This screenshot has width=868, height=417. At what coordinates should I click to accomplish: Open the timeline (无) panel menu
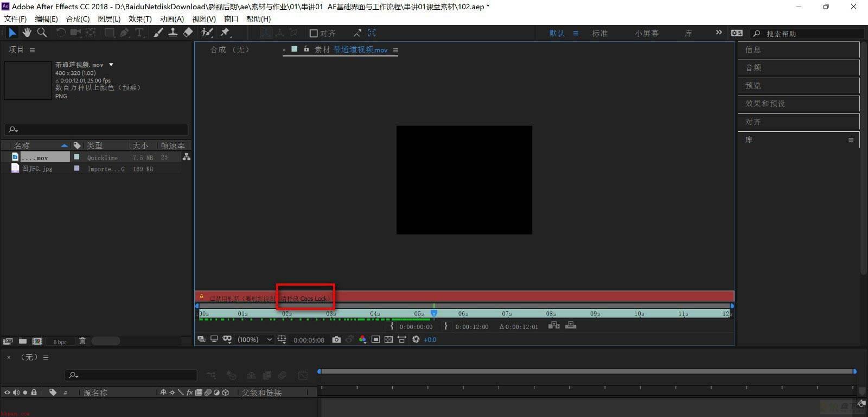(x=46, y=357)
